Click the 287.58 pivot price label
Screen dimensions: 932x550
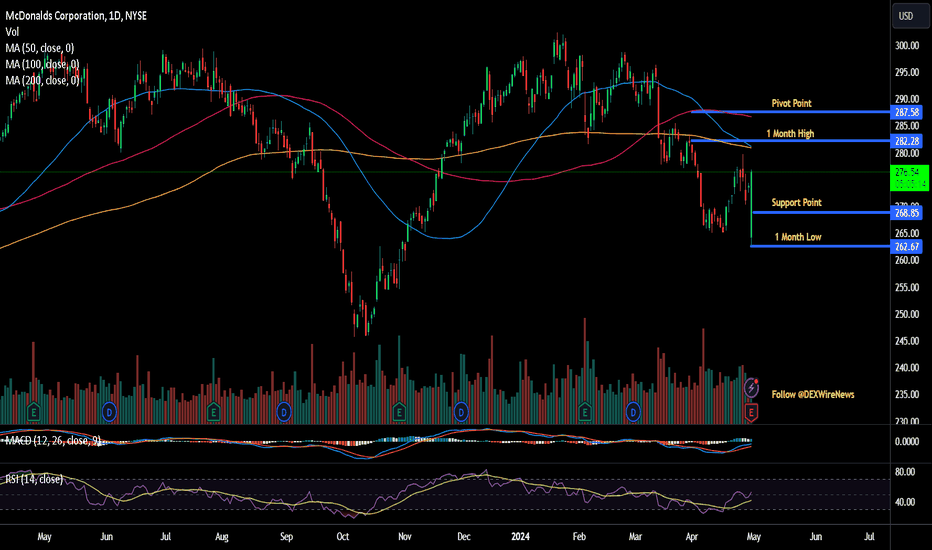point(906,112)
